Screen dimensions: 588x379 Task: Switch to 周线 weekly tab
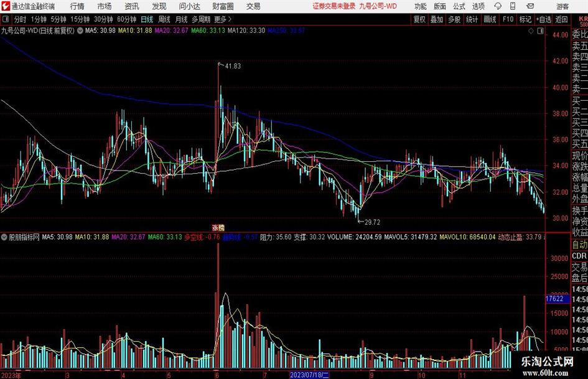pos(164,19)
